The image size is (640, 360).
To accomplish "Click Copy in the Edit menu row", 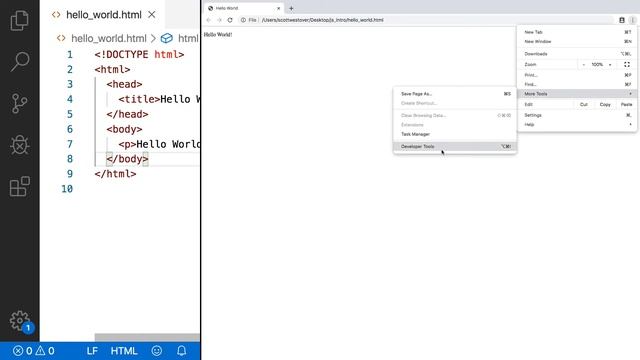I will [605, 104].
